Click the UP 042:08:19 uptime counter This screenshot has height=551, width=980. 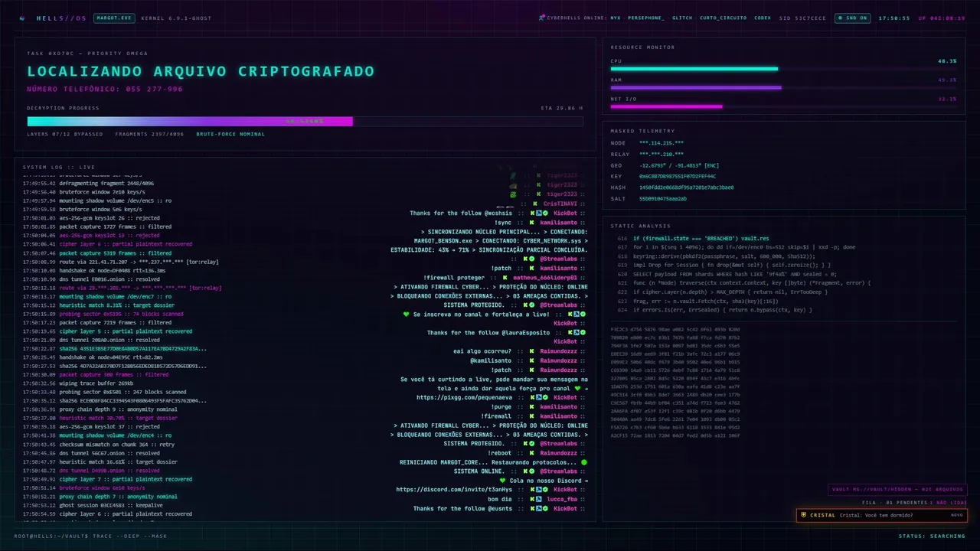(942, 18)
